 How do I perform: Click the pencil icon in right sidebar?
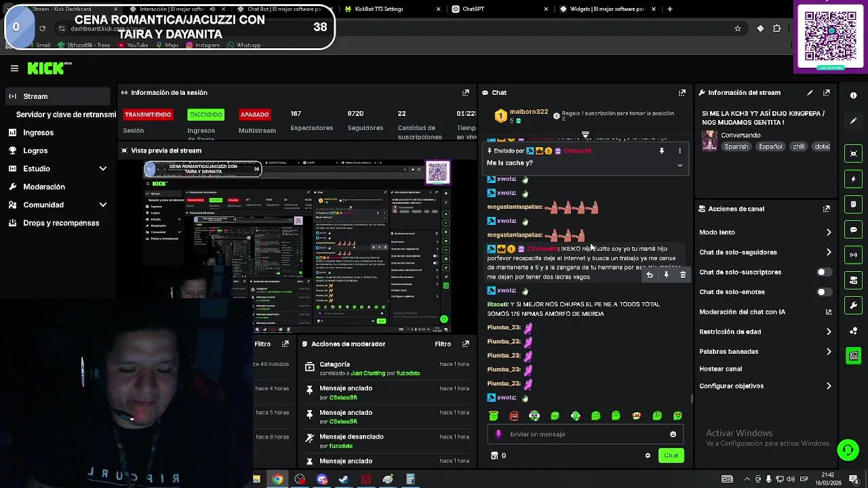854,121
